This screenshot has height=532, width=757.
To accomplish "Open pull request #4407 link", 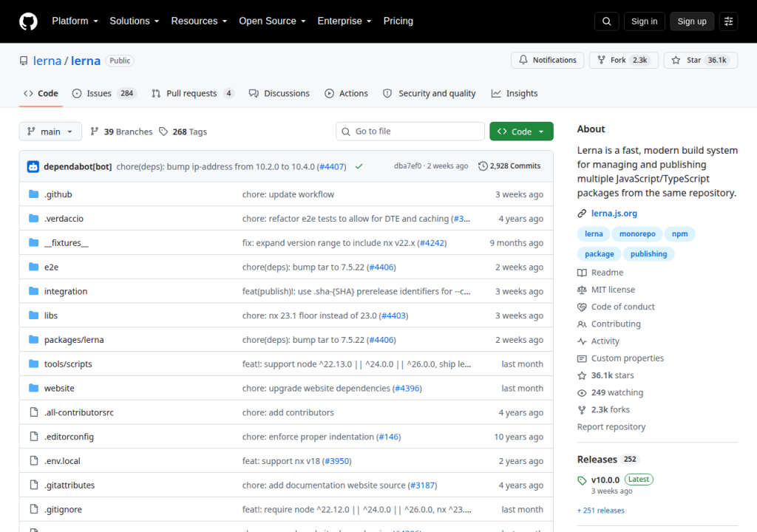I will (x=333, y=166).
